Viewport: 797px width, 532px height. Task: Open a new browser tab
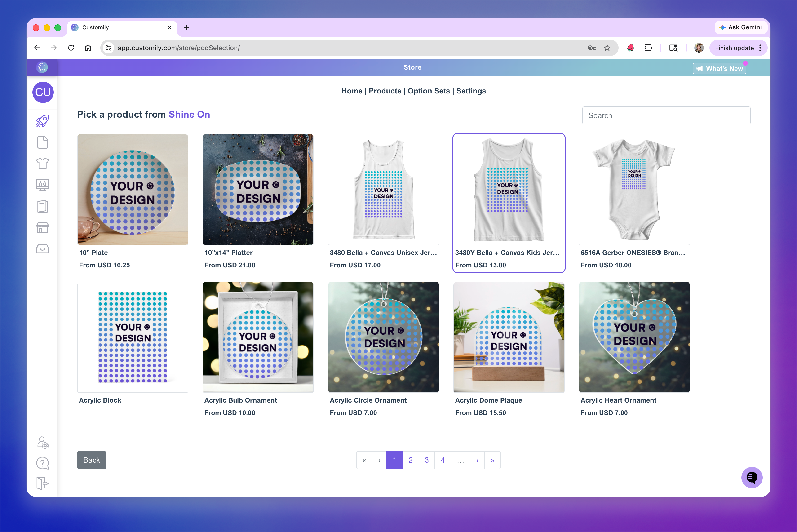186,27
